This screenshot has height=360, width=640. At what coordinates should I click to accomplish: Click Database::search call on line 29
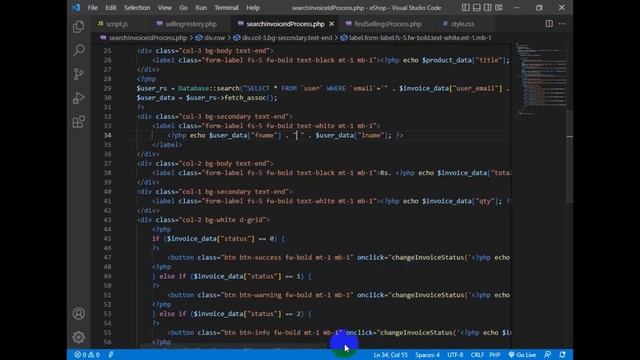[209, 89]
